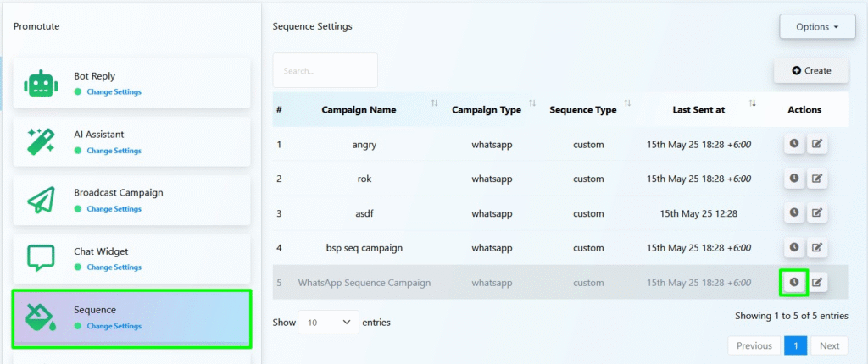The width and height of the screenshot is (868, 364).
Task: Sort table by Campaign Name
Action: [359, 109]
